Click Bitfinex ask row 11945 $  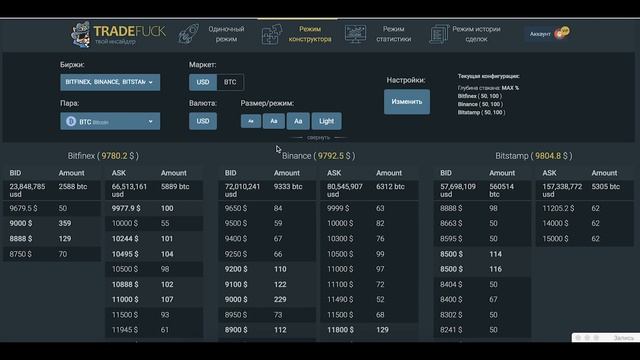pyautogui.click(x=154, y=330)
